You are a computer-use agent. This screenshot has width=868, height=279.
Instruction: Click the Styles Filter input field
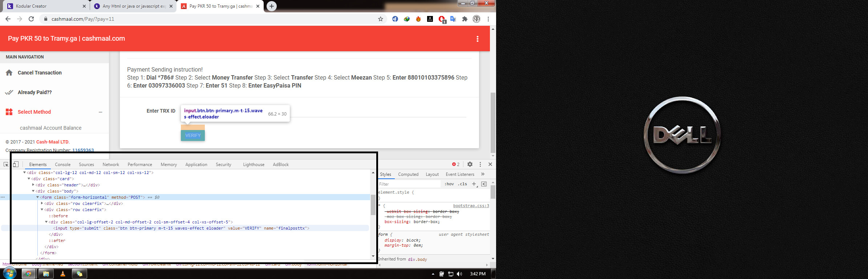(x=409, y=184)
